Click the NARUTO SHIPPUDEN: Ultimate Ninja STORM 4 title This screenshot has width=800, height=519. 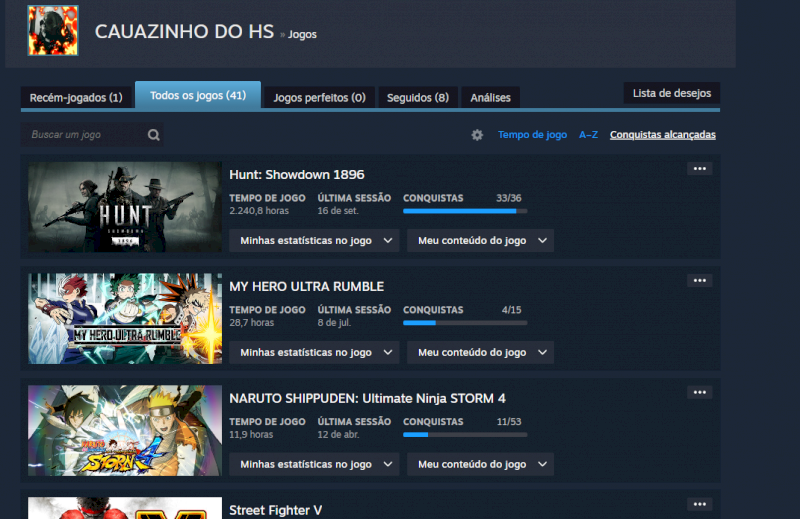coord(367,398)
